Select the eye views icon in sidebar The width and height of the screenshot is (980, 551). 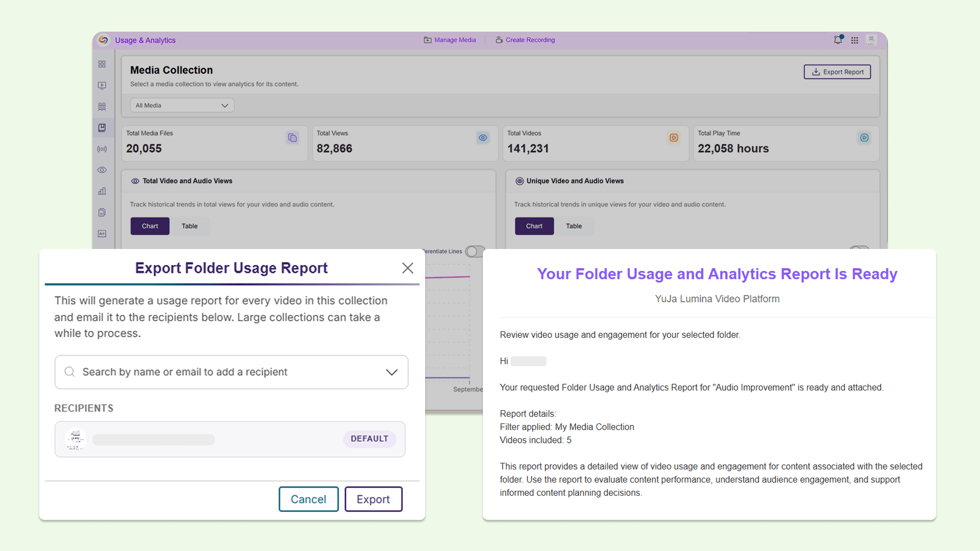pyautogui.click(x=102, y=170)
